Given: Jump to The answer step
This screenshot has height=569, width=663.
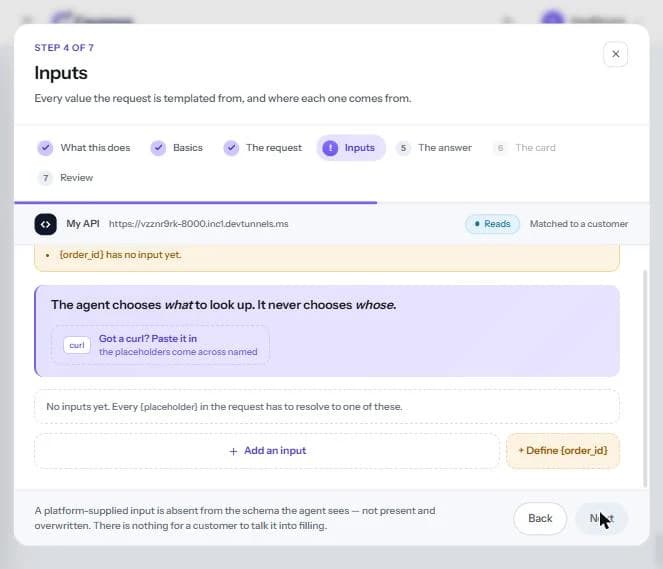Looking at the screenshot, I should 434,148.
